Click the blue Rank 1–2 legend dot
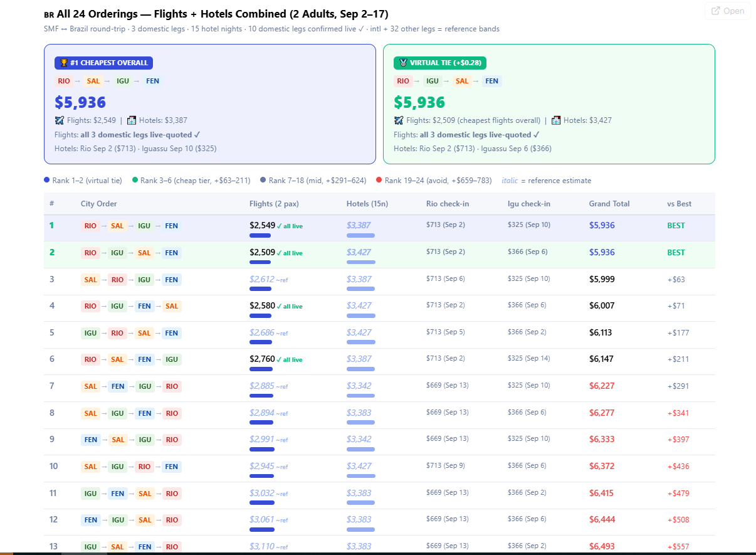756x555 pixels. click(x=47, y=180)
